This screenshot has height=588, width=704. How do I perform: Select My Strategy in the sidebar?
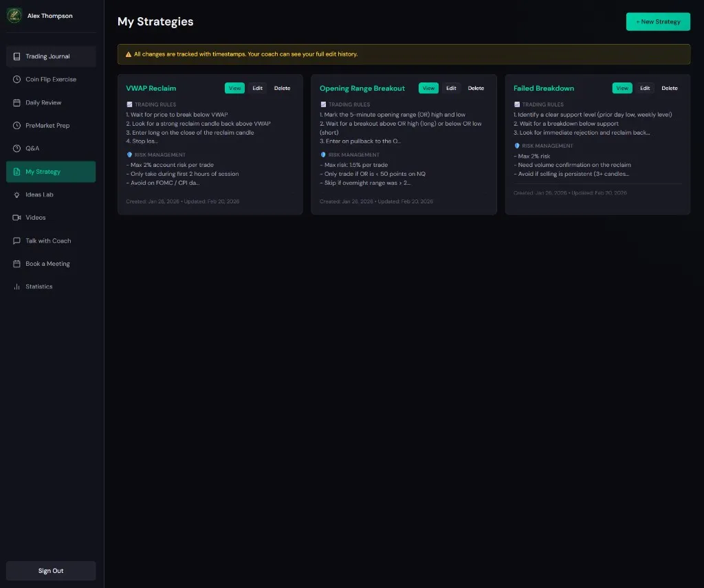[43, 172]
